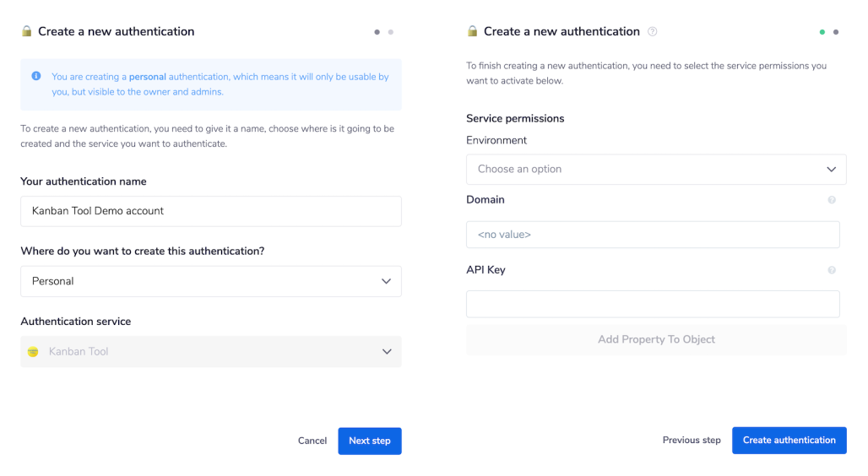The height and width of the screenshot is (476, 868).
Task: Click Cancel to dismiss the dialog
Action: 312,441
